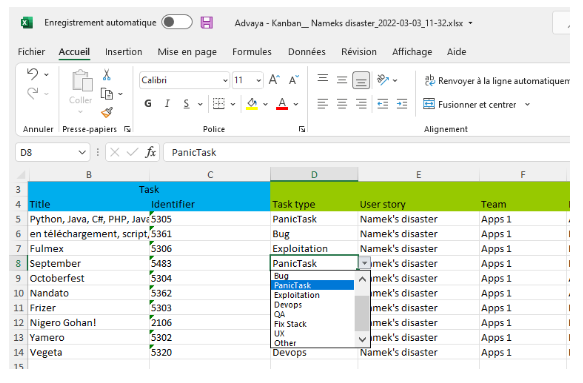The height and width of the screenshot is (383, 583).
Task: Switch to the Données tab
Action: click(306, 52)
